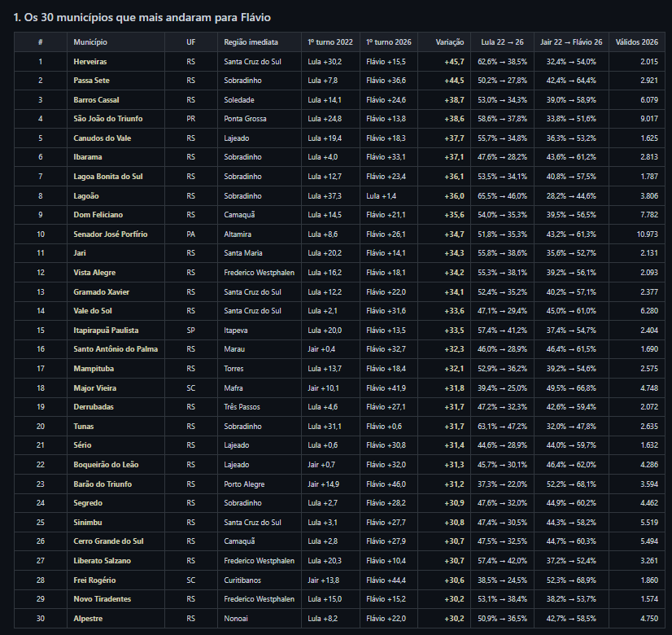Click the "Lula 22 → 26" header
Screen dimensions: 672x635
point(502,42)
